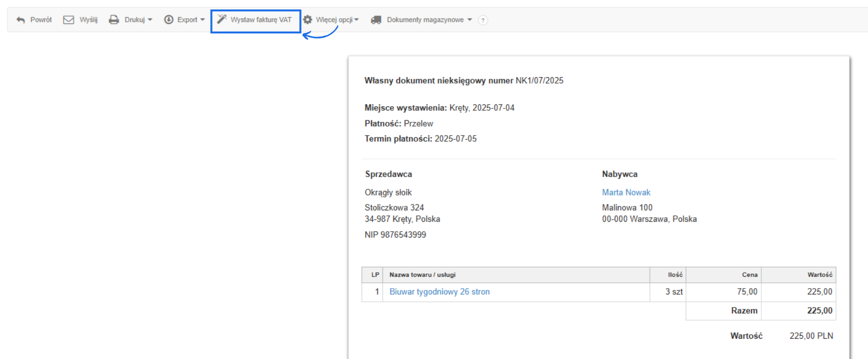Open buyer Marta Nowak link
Viewport: 868px width, 359px height.
pyautogui.click(x=626, y=192)
